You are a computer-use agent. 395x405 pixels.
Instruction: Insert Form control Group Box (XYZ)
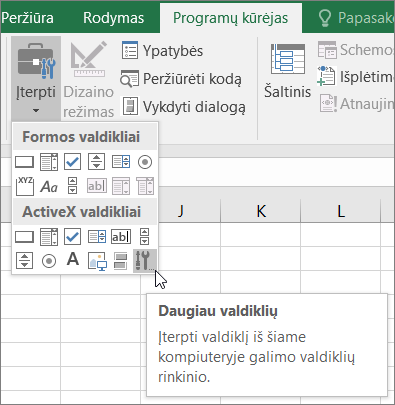pyautogui.click(x=25, y=186)
